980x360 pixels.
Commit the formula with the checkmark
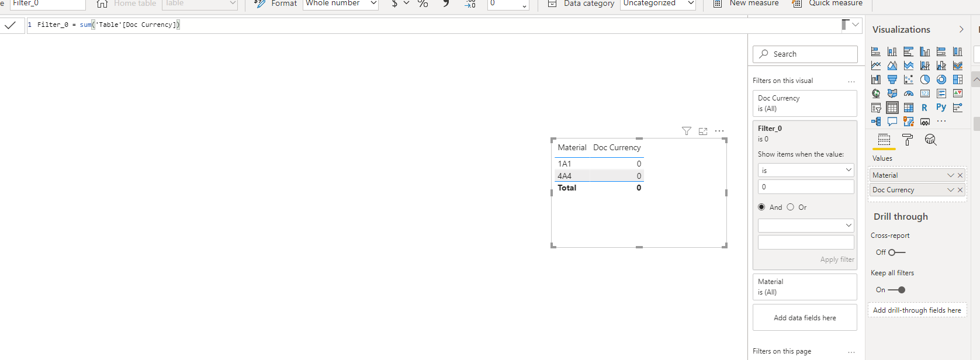10,25
